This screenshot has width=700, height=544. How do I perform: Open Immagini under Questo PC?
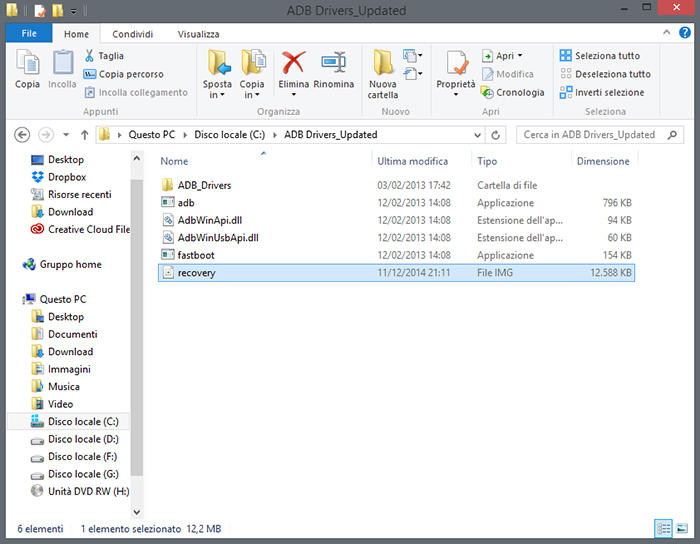click(x=61, y=369)
